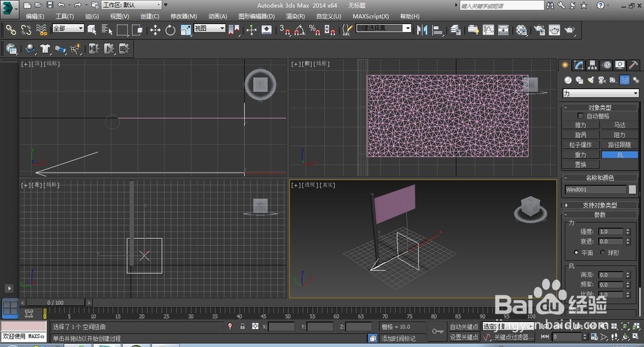Image resolution: width=644 pixels, height=347 pixels.
Task: Click the Wind001 name input field
Action: coord(596,189)
